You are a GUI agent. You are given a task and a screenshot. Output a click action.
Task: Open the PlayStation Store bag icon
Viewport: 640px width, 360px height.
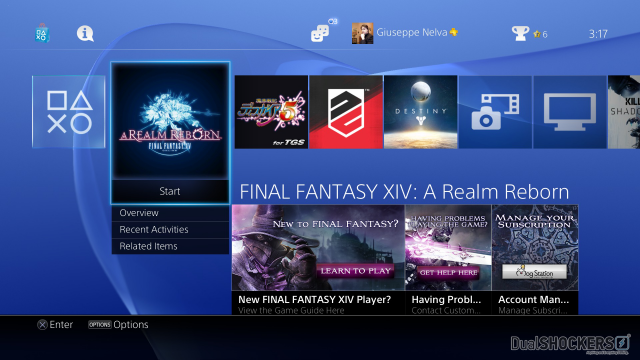(x=42, y=33)
